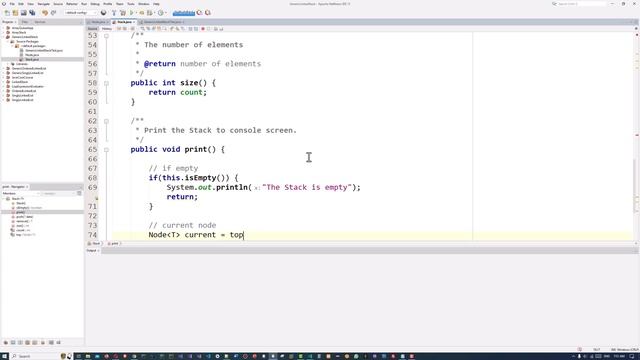The height and width of the screenshot is (360, 640).
Task: Open the Tools menu
Action: pos(131,4)
